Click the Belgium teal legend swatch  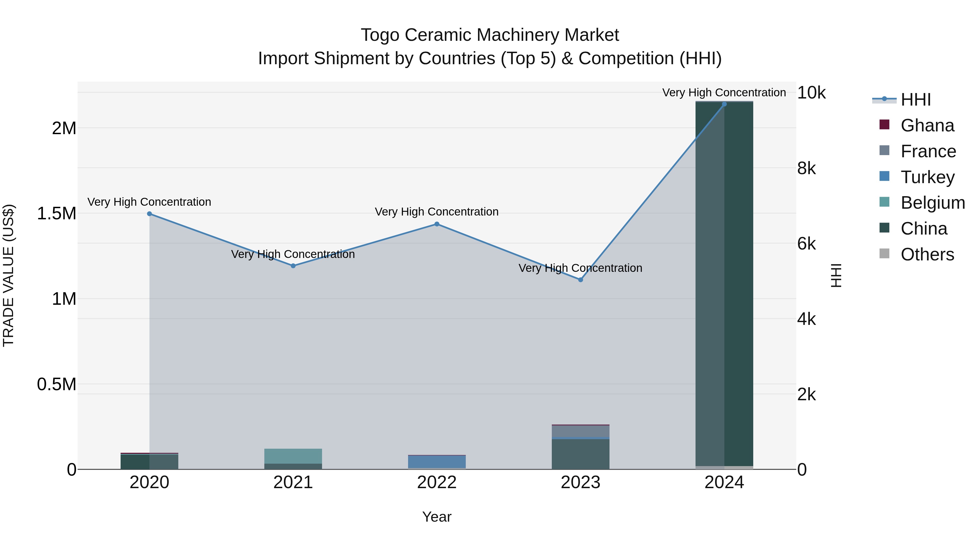pos(884,202)
